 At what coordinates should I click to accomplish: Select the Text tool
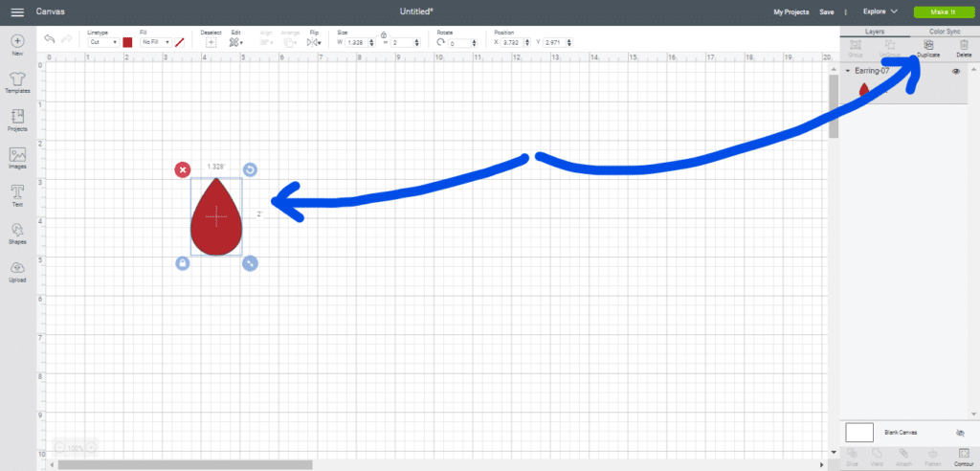[x=17, y=193]
